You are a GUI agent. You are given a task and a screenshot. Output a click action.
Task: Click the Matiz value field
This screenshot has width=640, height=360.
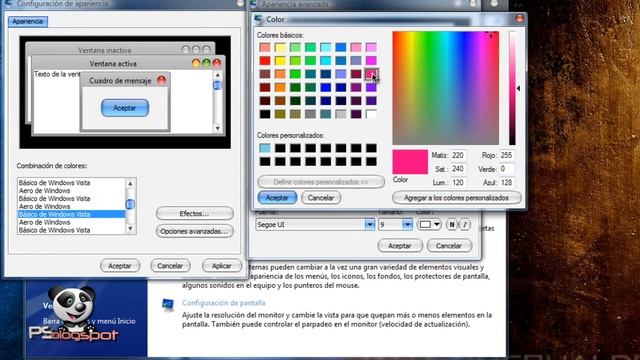(458, 156)
